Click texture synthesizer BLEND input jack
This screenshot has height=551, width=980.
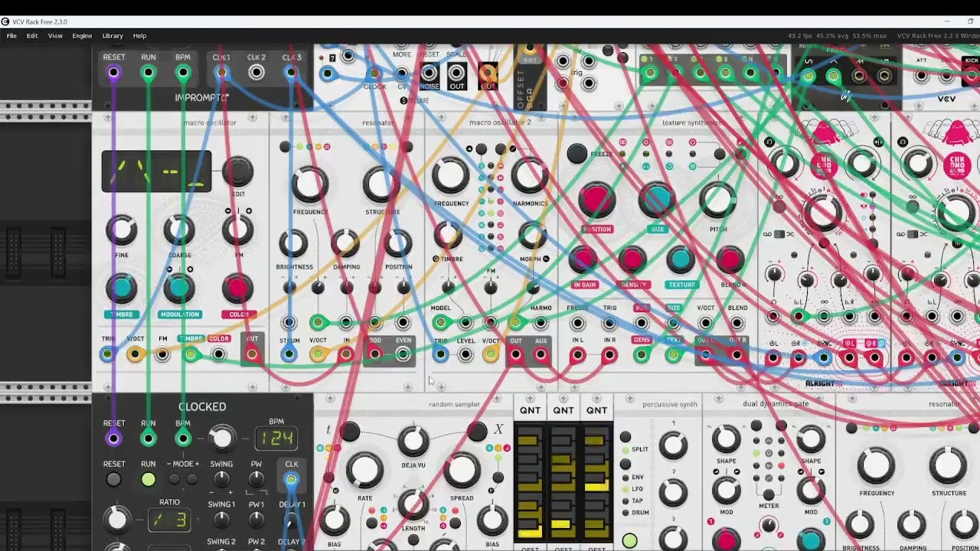tap(737, 323)
